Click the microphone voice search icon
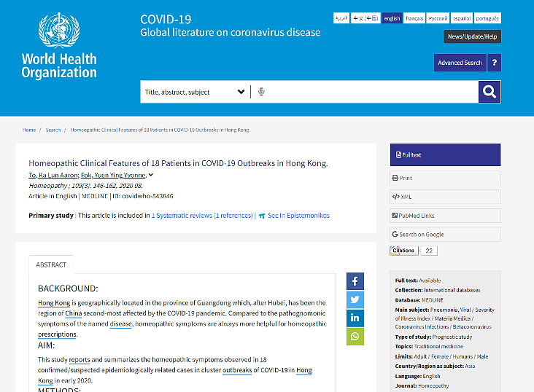Viewport: 534px width, 392px height. pyautogui.click(x=261, y=92)
